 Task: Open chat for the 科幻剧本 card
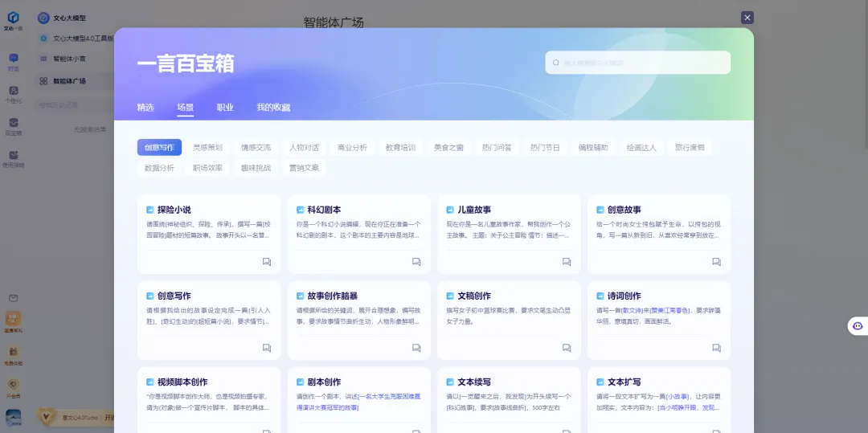[x=416, y=262]
